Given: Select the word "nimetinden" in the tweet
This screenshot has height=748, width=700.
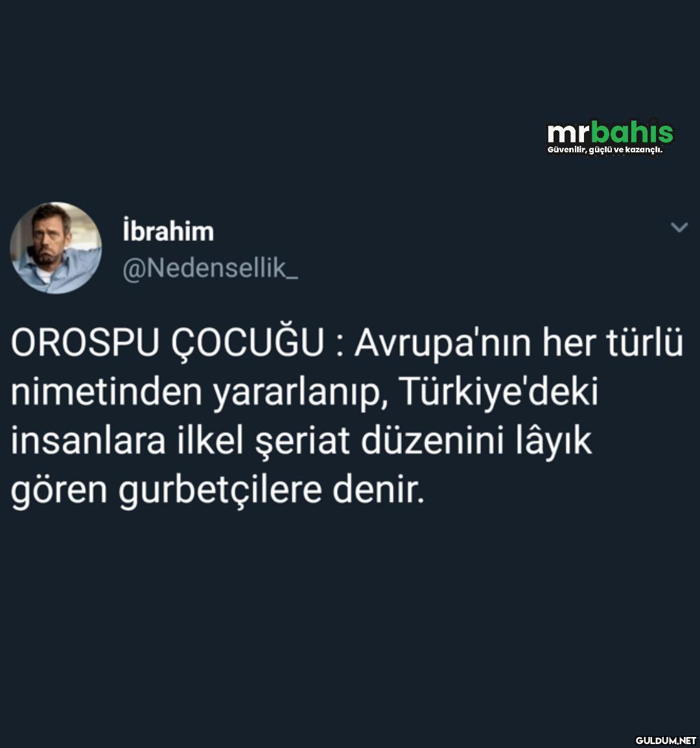Looking at the screenshot, I should tap(106, 392).
